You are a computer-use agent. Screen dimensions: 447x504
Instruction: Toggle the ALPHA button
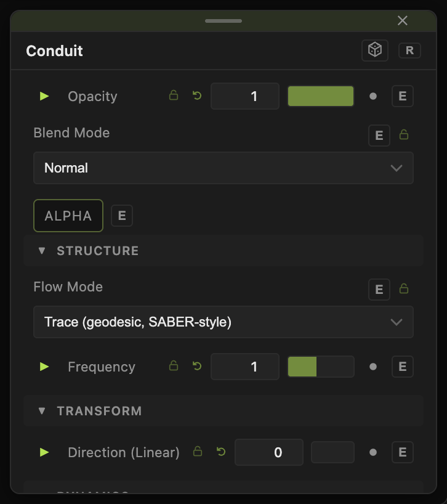pos(68,216)
